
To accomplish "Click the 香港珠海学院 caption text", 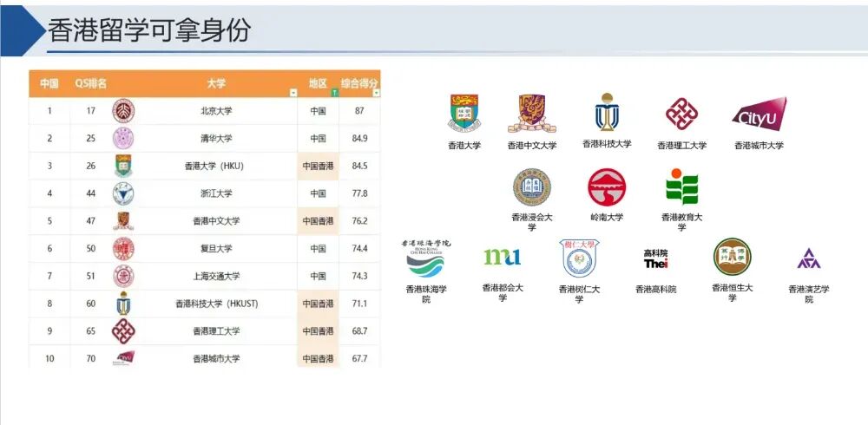I will [x=425, y=294].
